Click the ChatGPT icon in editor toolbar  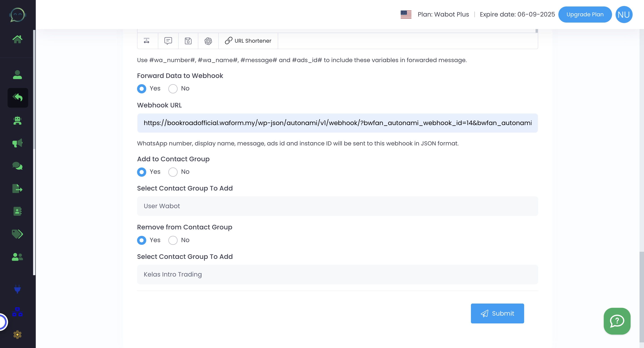point(208,41)
